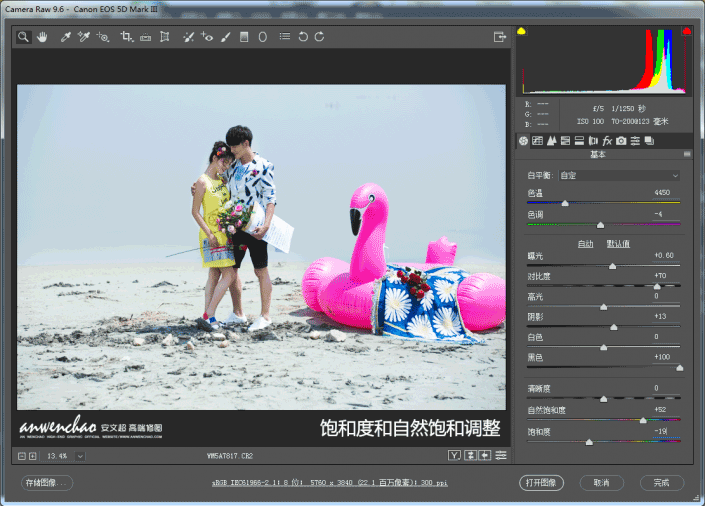Select the Graduated Filter tool

(244, 37)
